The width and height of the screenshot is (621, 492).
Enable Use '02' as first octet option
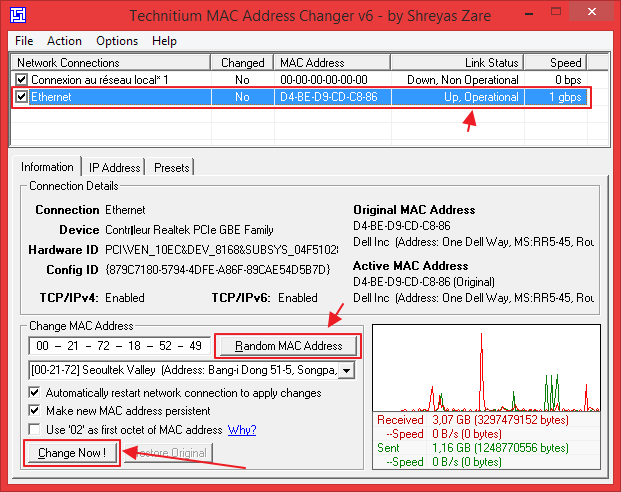click(x=34, y=429)
